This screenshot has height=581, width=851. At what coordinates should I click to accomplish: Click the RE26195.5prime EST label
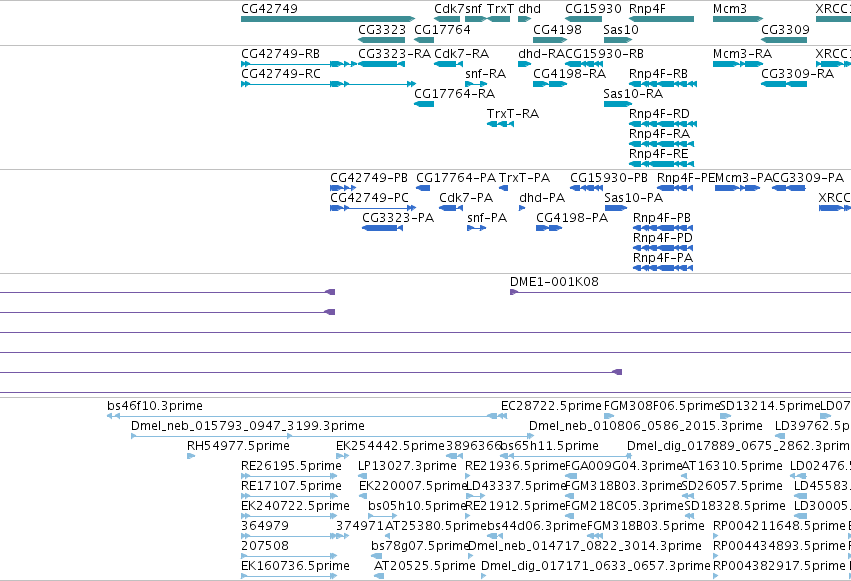(x=291, y=466)
